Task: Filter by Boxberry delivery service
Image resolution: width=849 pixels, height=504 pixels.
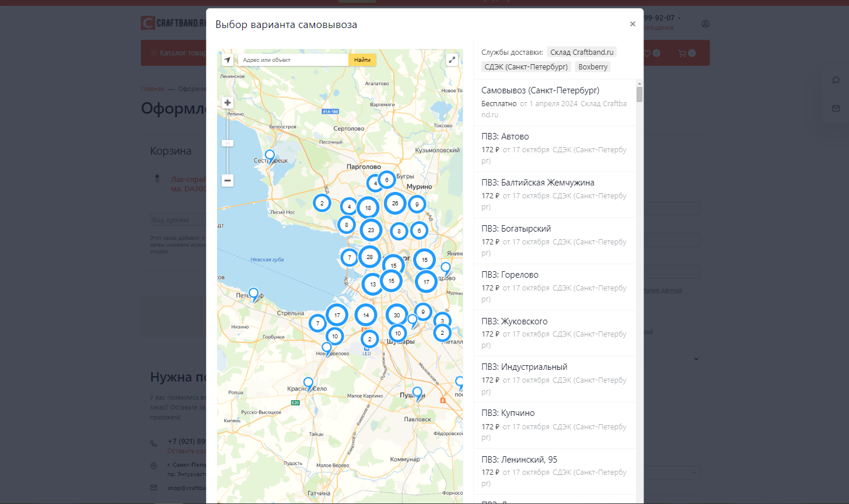Action: tap(593, 66)
